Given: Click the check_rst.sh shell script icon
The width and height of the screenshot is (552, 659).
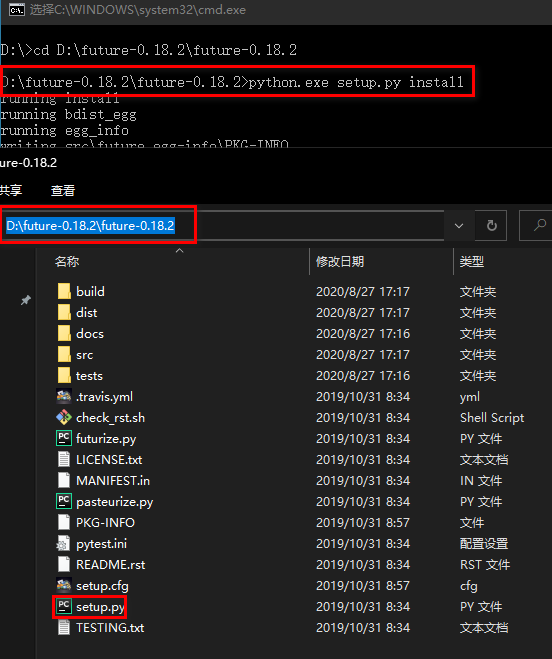Looking at the screenshot, I should [64, 417].
